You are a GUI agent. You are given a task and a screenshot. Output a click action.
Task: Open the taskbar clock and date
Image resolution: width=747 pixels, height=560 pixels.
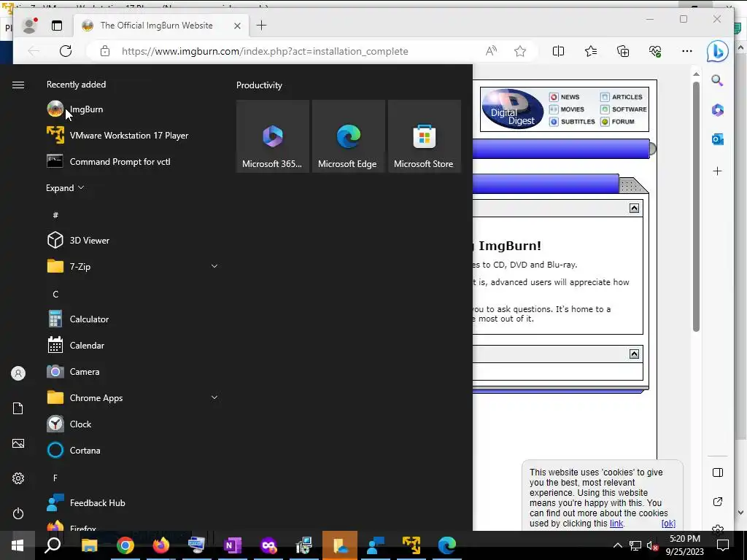point(684,545)
